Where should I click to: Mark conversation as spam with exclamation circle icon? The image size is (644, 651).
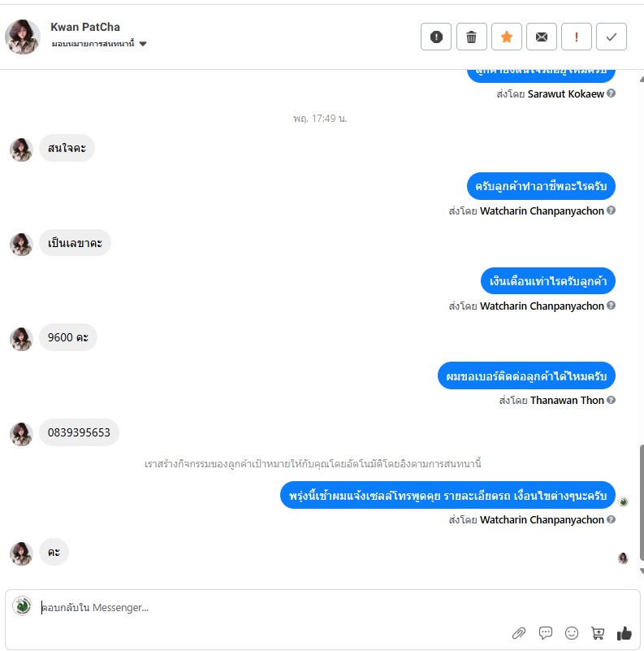[x=436, y=37]
